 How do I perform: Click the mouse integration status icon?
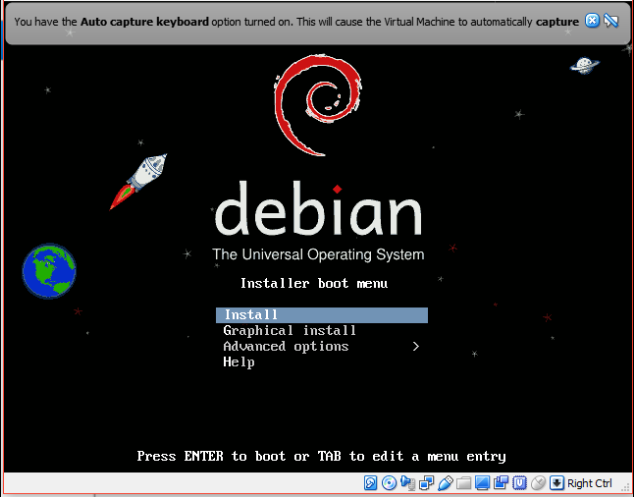pos(538,483)
